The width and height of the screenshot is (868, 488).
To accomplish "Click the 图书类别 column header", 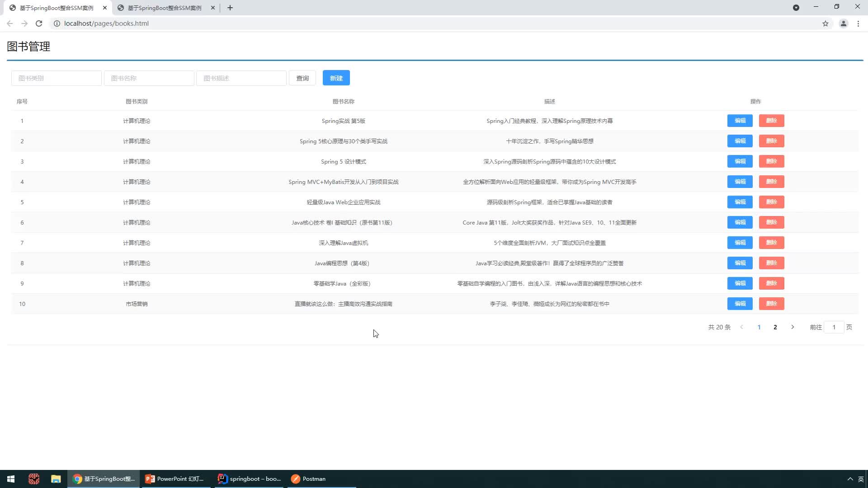I will pos(137,102).
